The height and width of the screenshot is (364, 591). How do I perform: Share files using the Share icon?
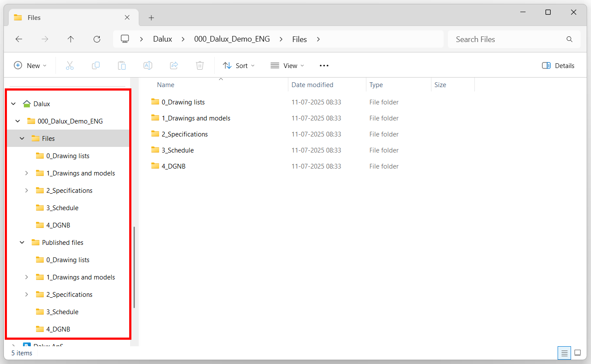173,65
